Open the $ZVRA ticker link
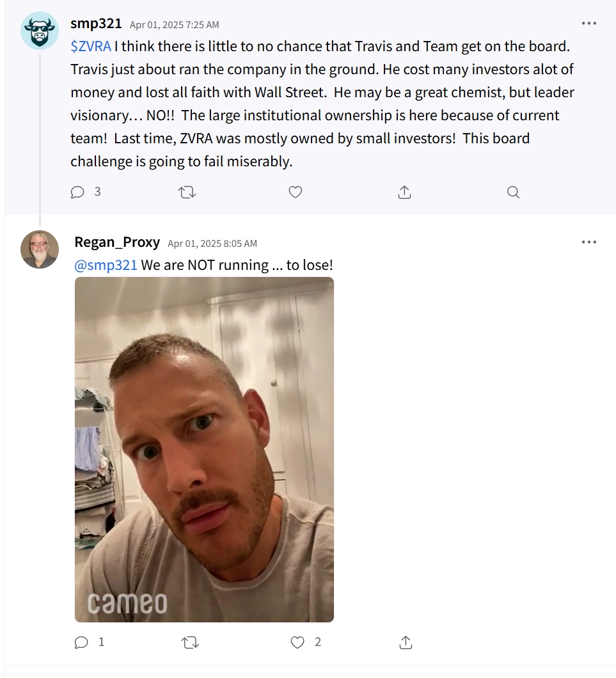Viewport: 616px width, 678px height. pos(91,46)
